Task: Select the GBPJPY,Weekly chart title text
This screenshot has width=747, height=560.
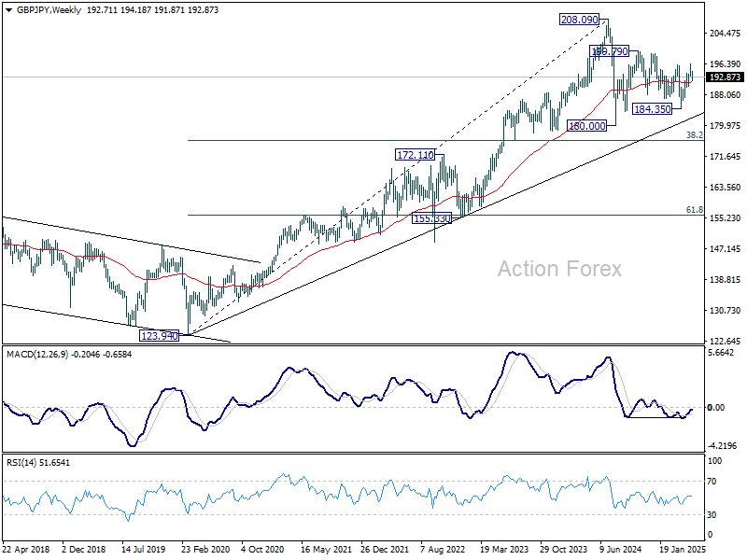Action: [x=49, y=10]
